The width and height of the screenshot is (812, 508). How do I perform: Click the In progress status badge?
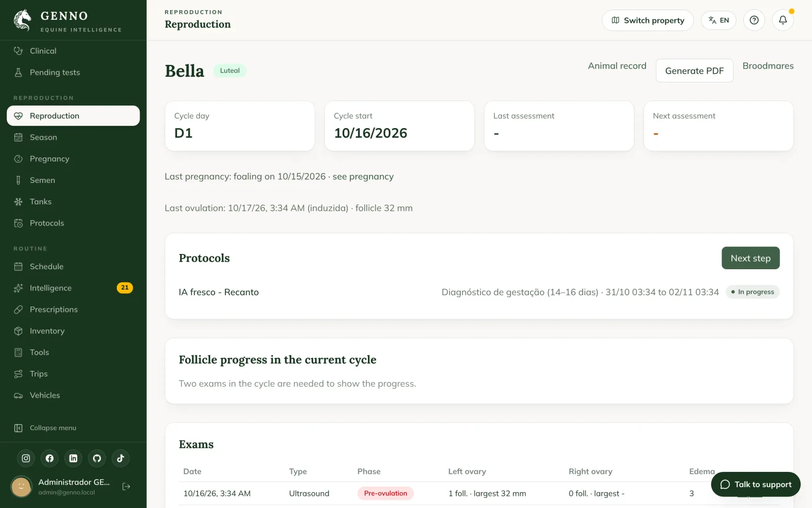coord(753,292)
